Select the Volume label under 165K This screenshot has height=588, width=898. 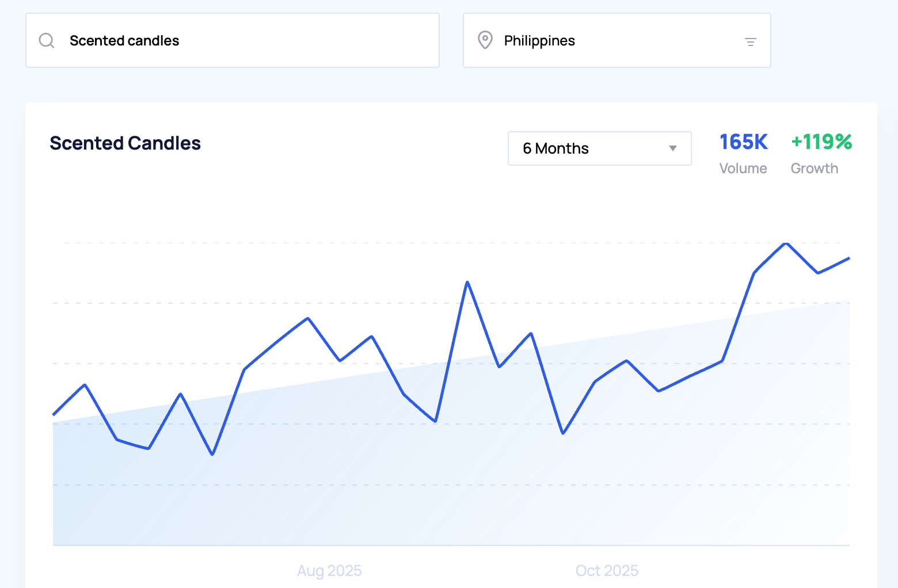point(743,169)
